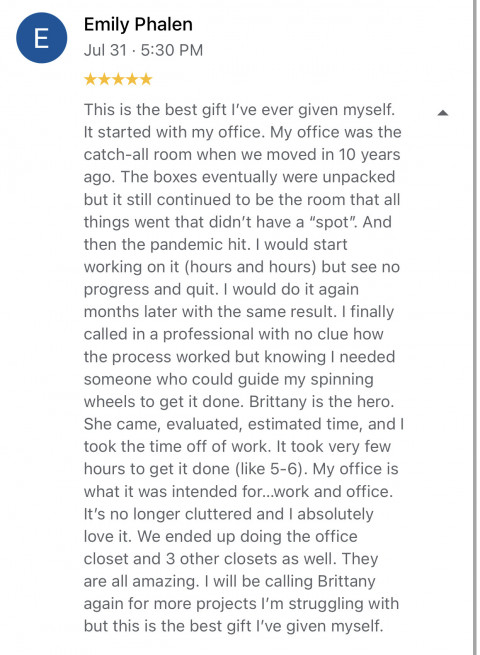
Task: Click the line "wheels to get it done. Brittany is the hero."
Action: (239, 401)
